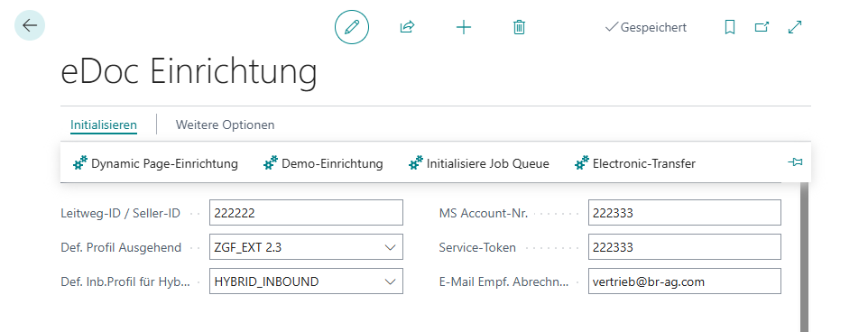This screenshot has height=332, width=868.
Task: Click gear icon beside Dynamic Page-Einrichtung
Action: coord(81,163)
